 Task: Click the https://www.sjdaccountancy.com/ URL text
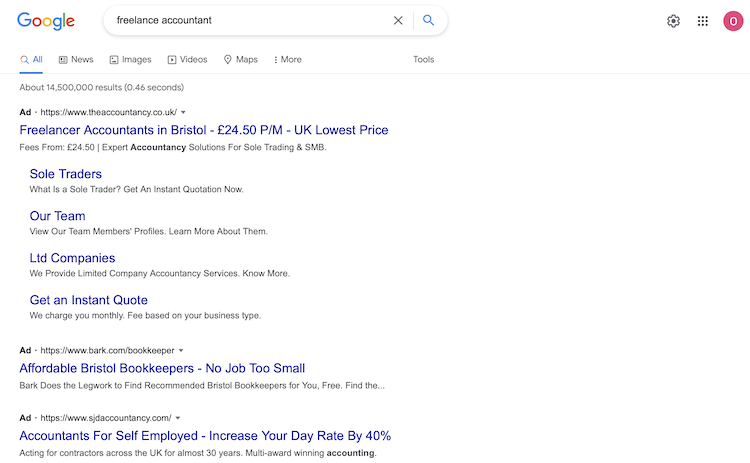pos(106,418)
